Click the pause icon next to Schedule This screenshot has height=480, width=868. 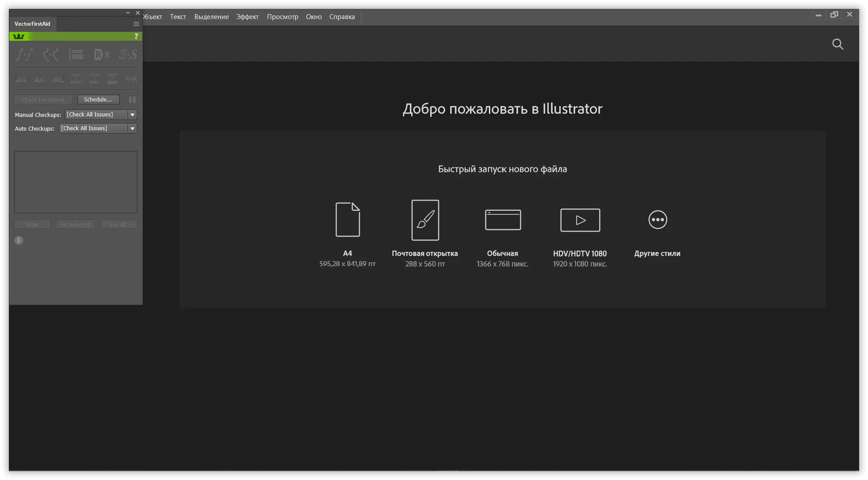(132, 100)
